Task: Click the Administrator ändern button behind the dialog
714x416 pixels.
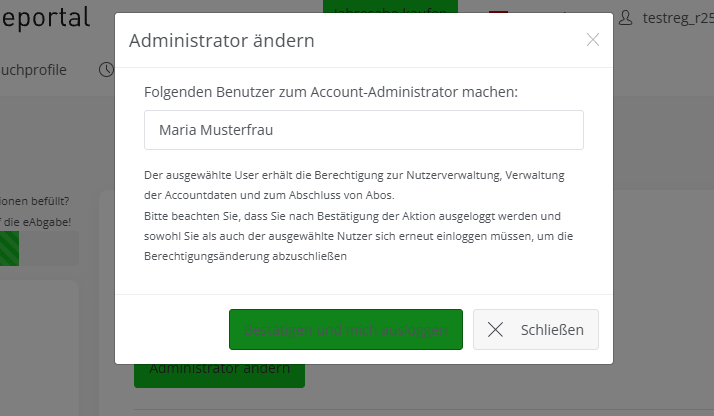Action: [x=219, y=370]
